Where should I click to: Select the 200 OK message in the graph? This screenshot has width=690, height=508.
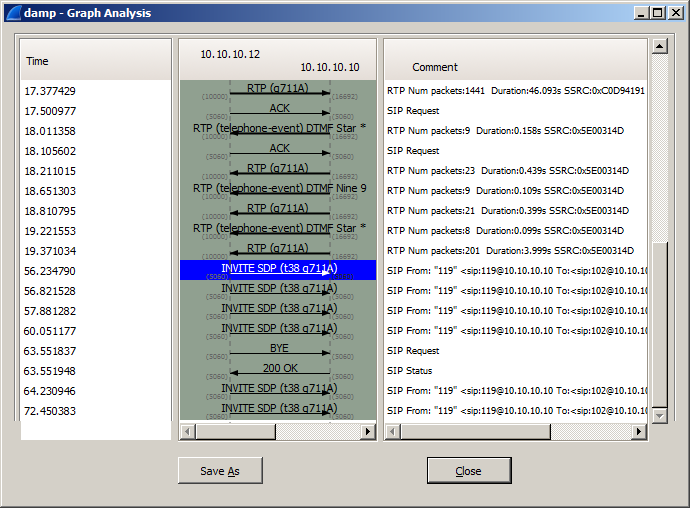point(279,370)
